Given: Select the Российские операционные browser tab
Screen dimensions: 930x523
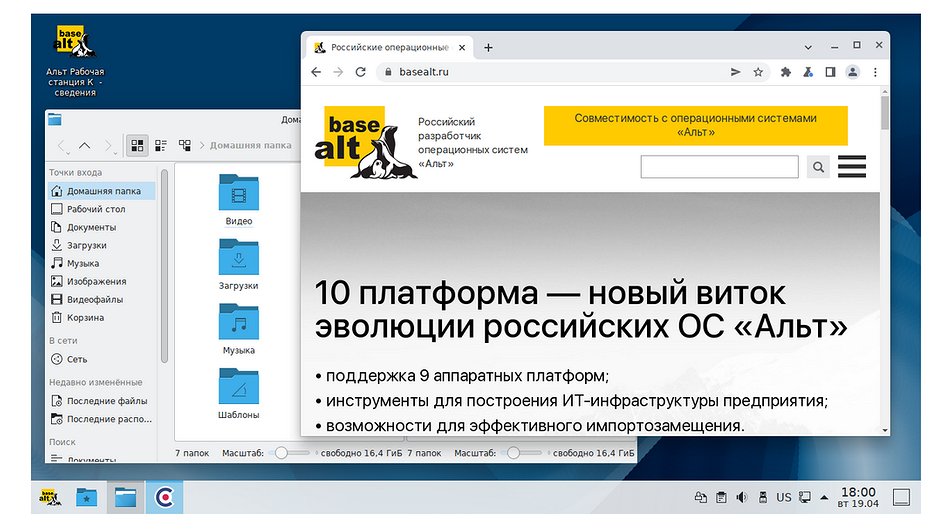Looking at the screenshot, I should click(x=390, y=47).
